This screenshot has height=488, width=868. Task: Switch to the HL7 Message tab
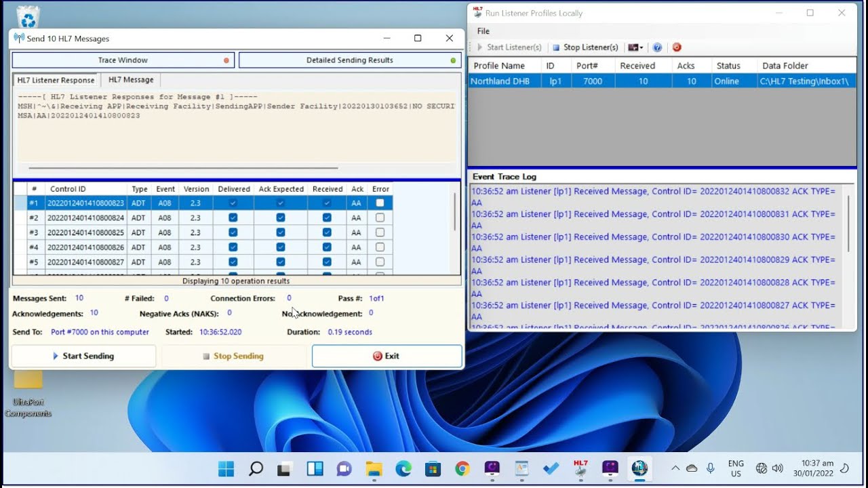tap(131, 80)
